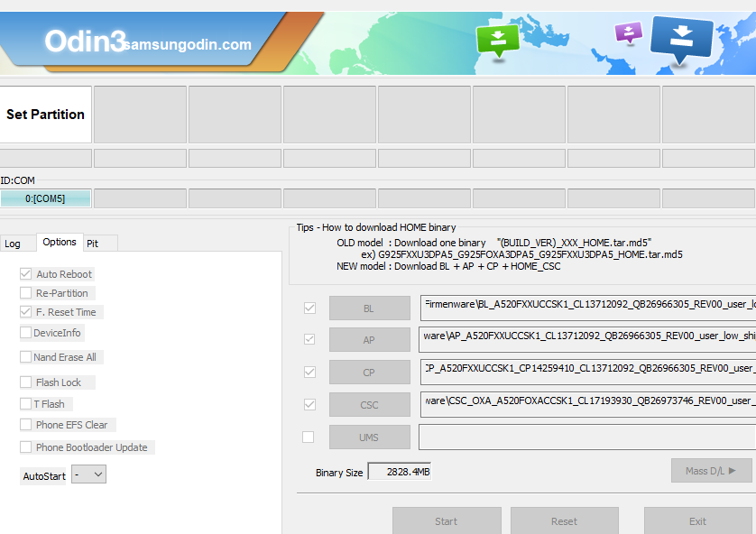Click the Set Partition status box
The height and width of the screenshot is (534, 756).
[45, 115]
